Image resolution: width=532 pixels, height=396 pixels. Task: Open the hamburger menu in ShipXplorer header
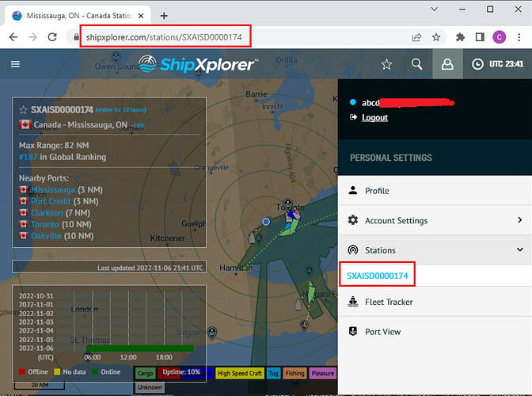coord(15,64)
